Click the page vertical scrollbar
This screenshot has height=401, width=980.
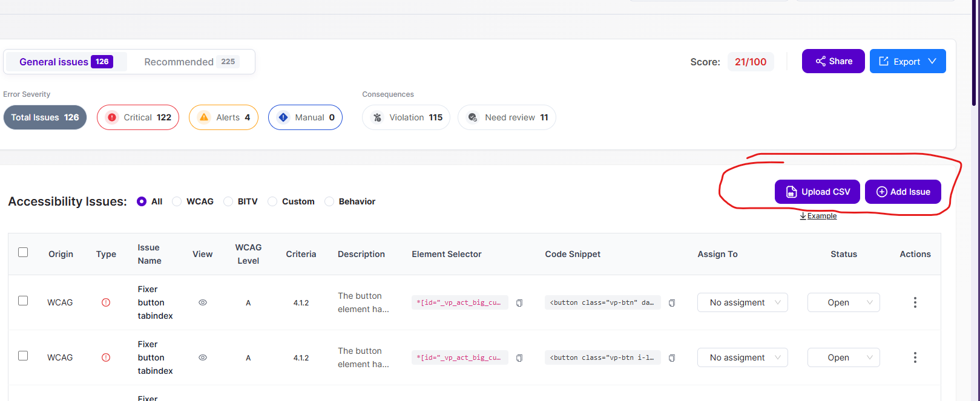click(x=975, y=53)
